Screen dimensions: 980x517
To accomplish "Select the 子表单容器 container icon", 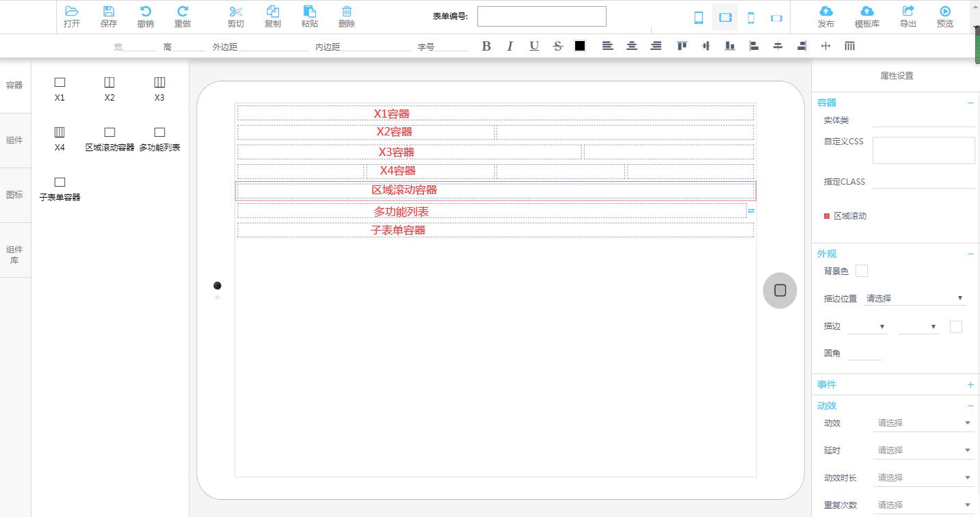I will [x=59, y=183].
